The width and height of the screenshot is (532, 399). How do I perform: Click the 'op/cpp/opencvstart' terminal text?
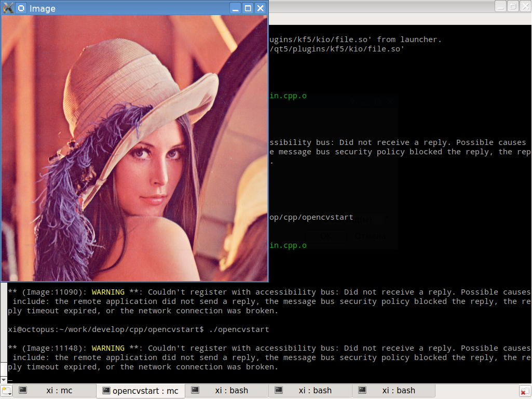pos(311,217)
